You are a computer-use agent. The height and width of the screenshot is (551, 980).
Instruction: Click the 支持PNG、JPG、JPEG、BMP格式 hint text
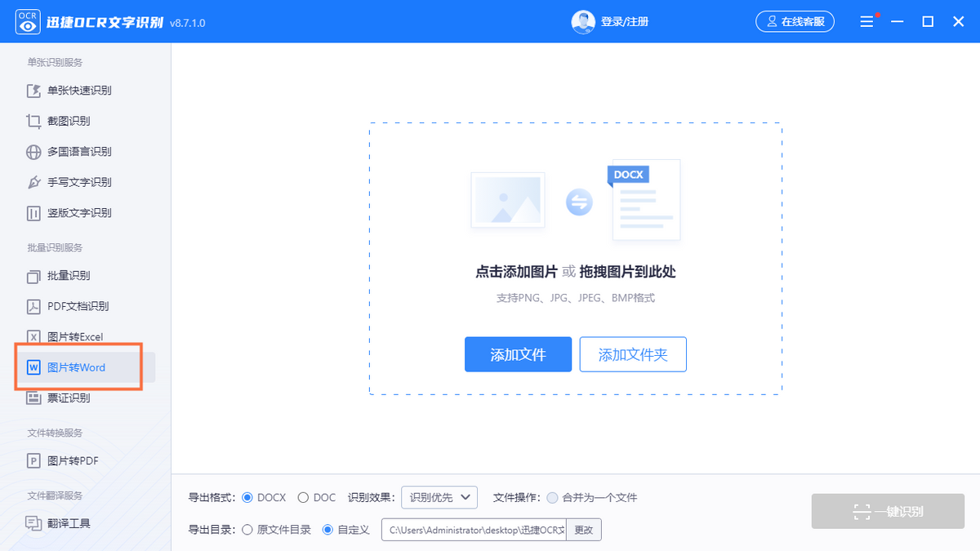[x=576, y=298]
